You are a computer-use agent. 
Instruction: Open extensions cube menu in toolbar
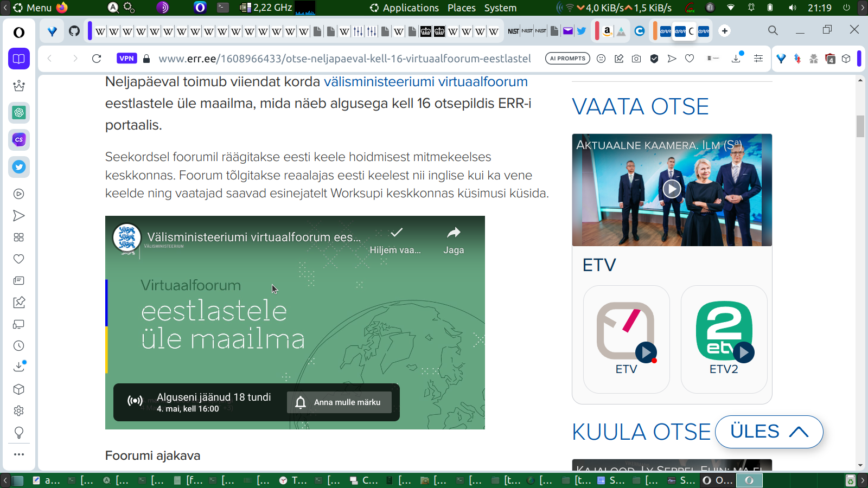tap(846, 59)
